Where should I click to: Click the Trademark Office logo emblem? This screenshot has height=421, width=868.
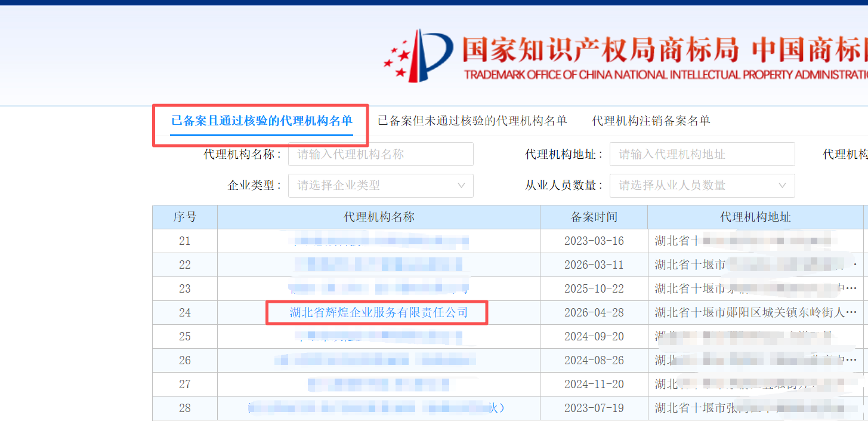click(418, 56)
